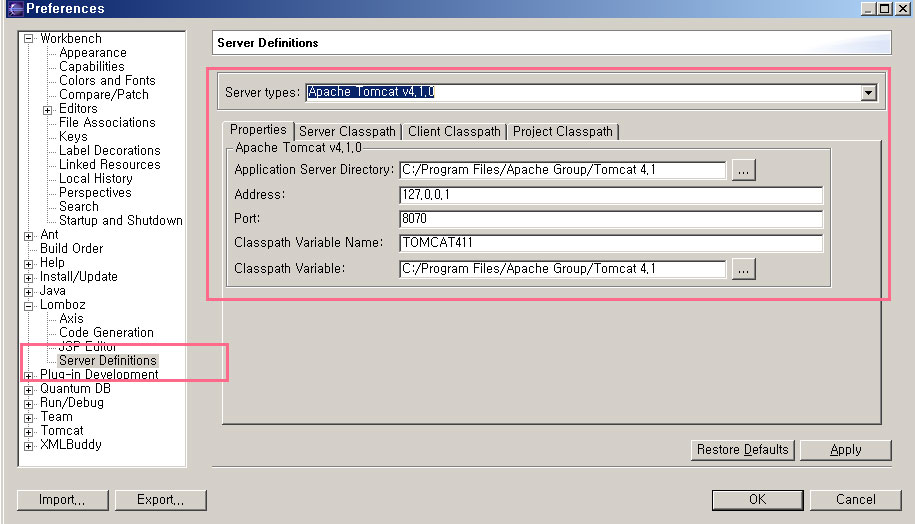The height and width of the screenshot is (524, 915).
Task: Click the Export... button
Action: [x=160, y=500]
